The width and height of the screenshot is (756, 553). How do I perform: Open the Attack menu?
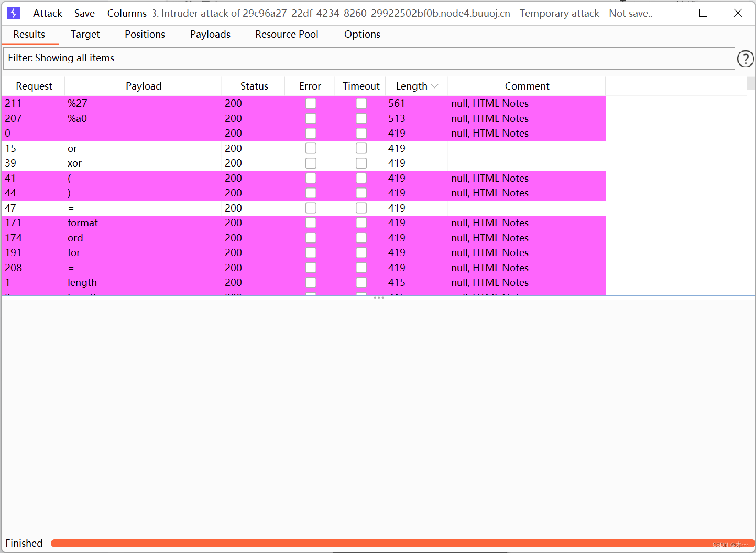click(48, 13)
